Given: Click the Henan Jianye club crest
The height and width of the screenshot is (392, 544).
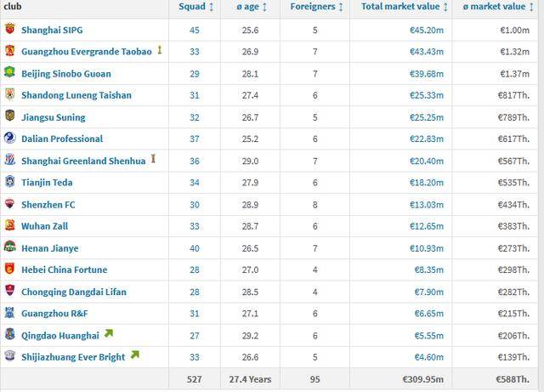Looking at the screenshot, I should [9, 247].
